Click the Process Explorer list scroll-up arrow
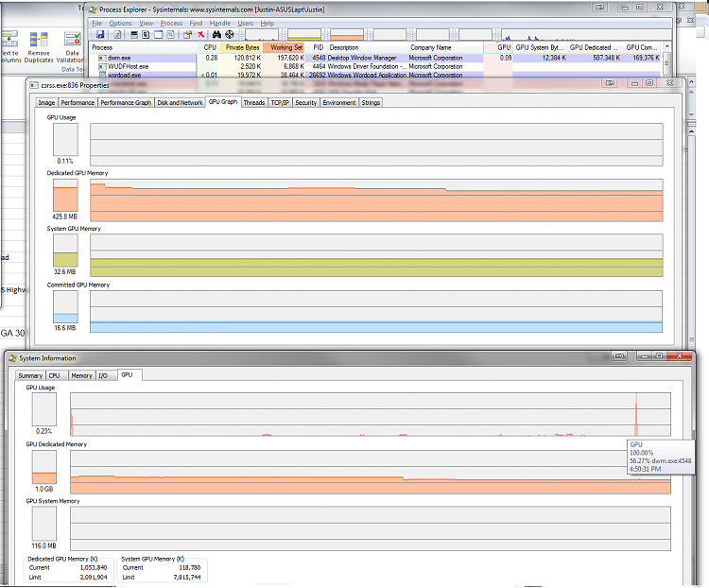The height and width of the screenshot is (588, 709). 666,47
